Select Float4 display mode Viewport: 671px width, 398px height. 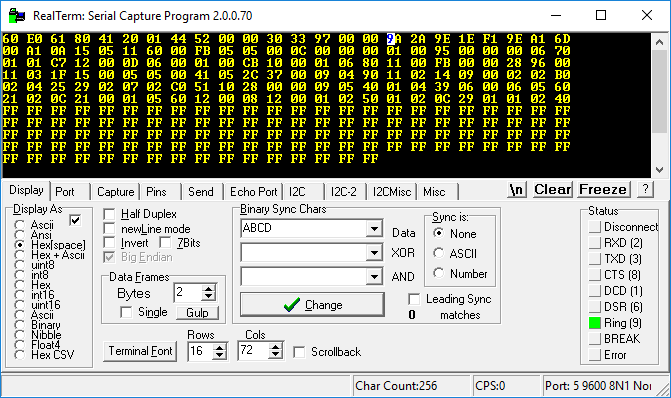(19, 345)
